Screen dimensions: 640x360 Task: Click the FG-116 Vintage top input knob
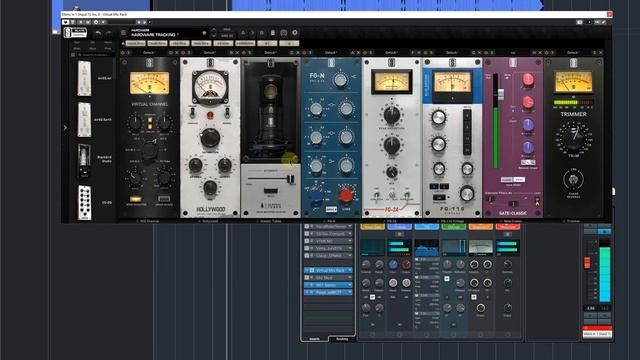click(x=438, y=118)
